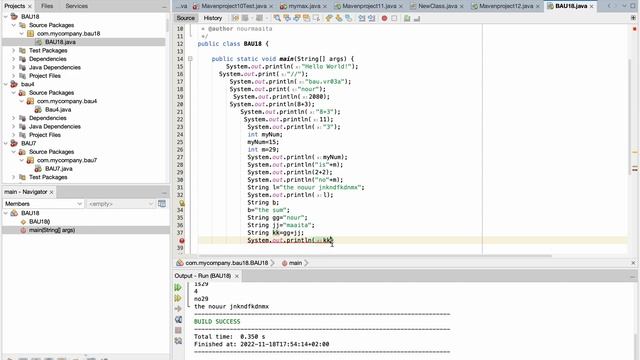
Task: Stop macro recording square icon
Action: point(394,18)
